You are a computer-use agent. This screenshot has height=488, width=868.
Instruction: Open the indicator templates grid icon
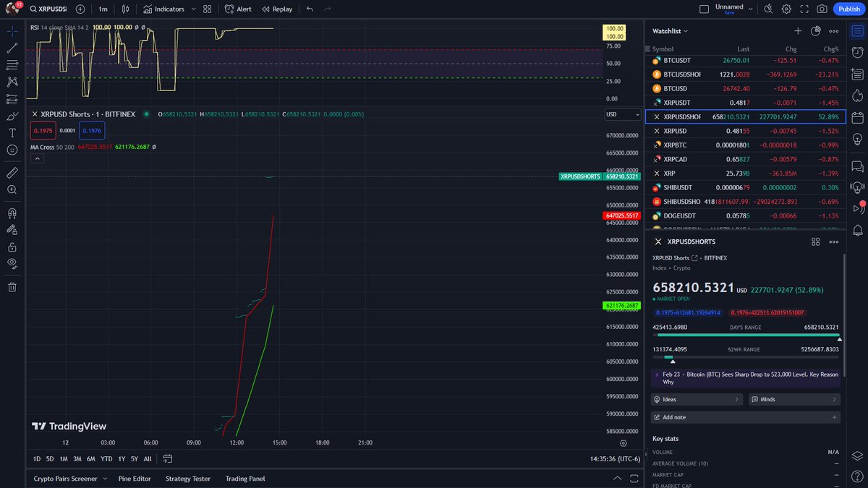208,9
